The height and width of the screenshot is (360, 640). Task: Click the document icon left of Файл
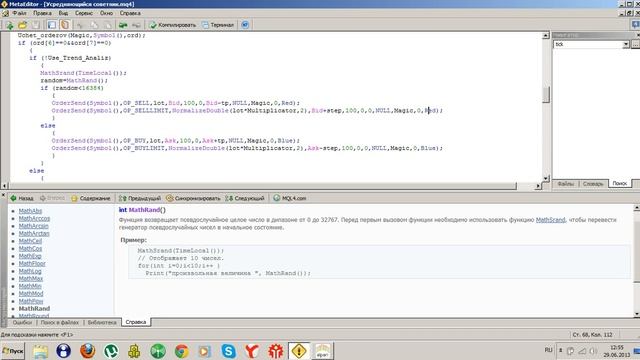point(5,13)
